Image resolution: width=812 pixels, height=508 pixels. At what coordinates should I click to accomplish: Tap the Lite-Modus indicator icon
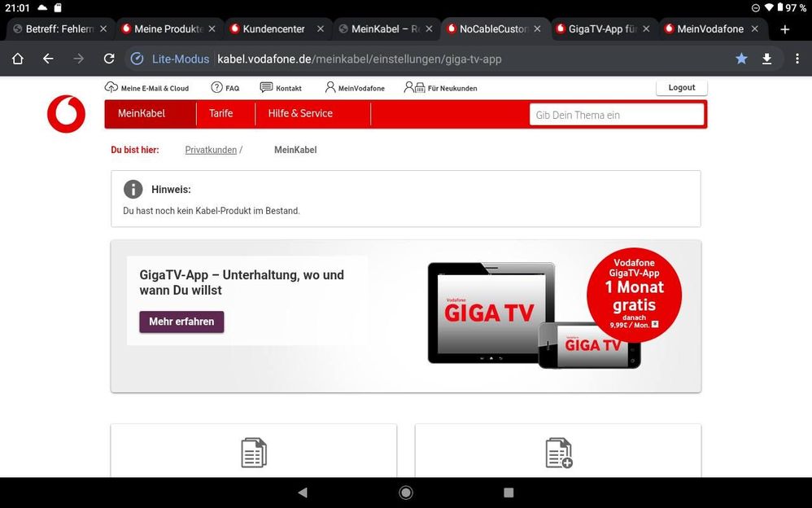(137, 59)
